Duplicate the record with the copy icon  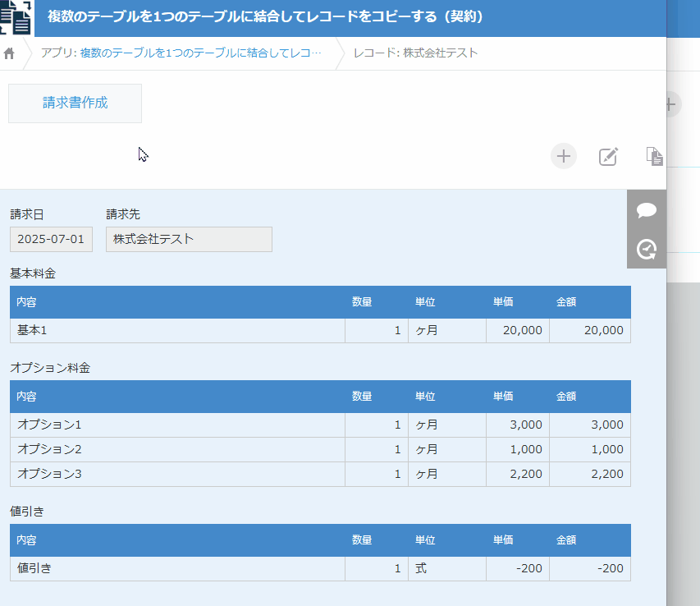654,156
